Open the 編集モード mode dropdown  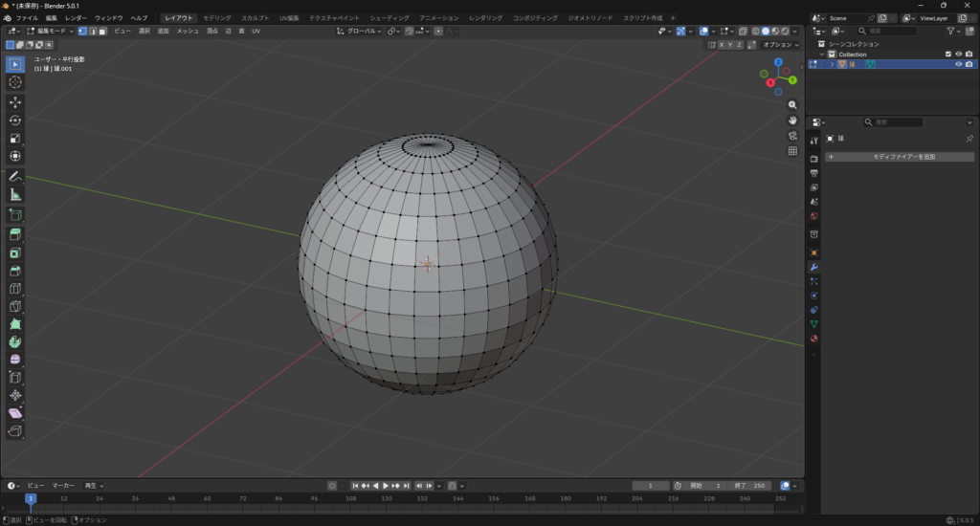click(50, 31)
